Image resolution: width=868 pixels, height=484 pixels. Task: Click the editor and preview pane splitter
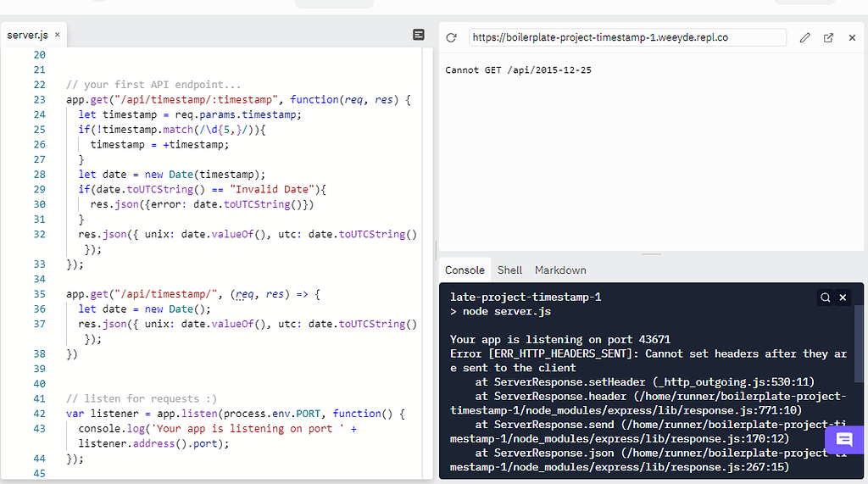(x=437, y=249)
